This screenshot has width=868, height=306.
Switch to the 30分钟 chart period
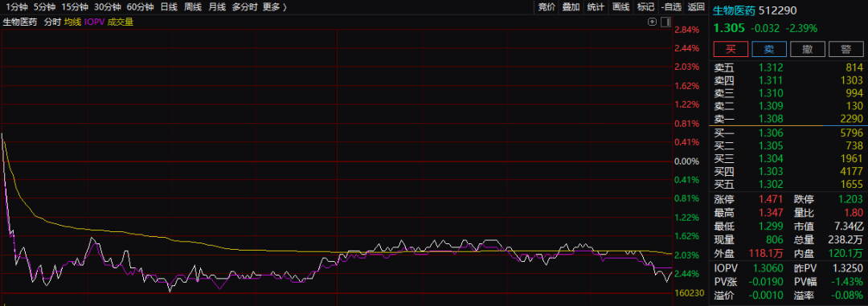(108, 7)
